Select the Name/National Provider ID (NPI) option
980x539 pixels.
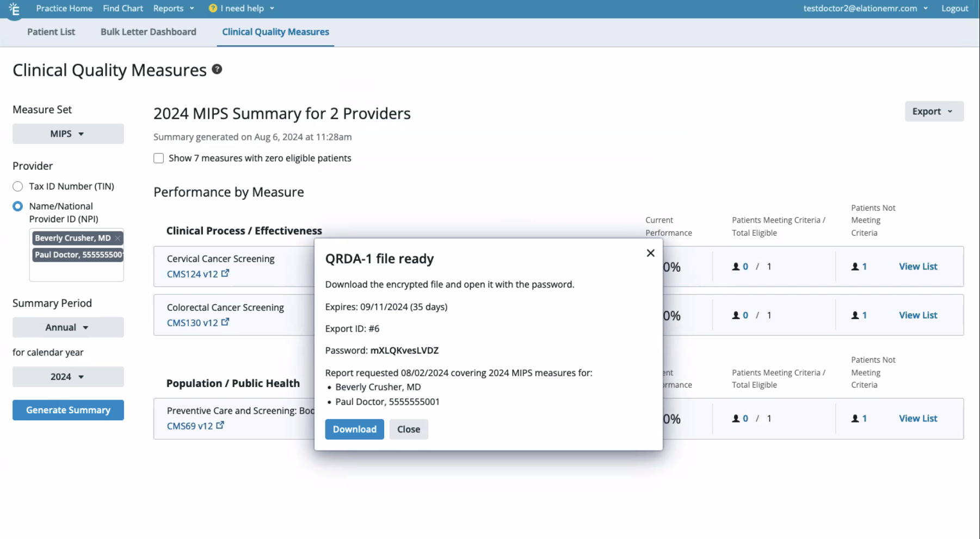click(17, 206)
